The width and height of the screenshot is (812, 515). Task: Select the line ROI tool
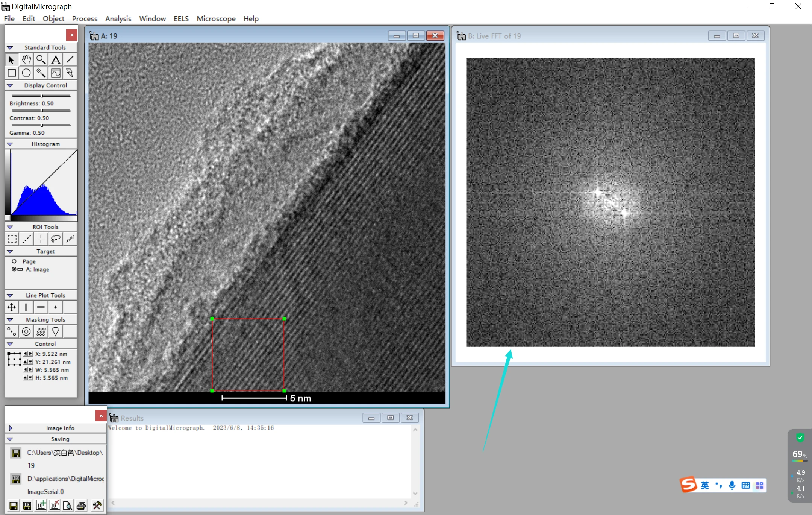pos(26,239)
